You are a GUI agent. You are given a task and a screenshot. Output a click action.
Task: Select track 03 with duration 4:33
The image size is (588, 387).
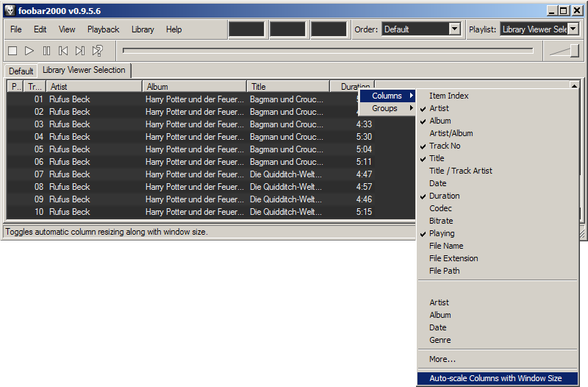[x=190, y=124]
